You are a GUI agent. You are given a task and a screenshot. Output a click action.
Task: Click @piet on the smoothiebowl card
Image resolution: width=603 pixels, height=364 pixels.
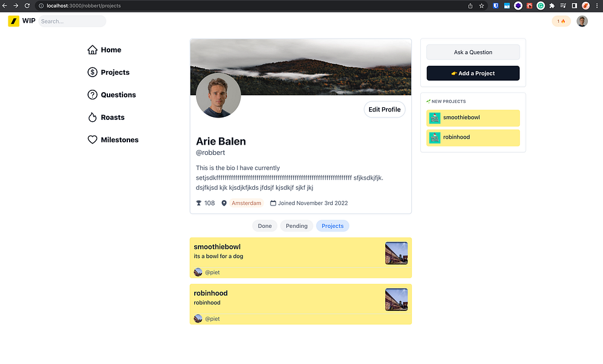pos(212,272)
